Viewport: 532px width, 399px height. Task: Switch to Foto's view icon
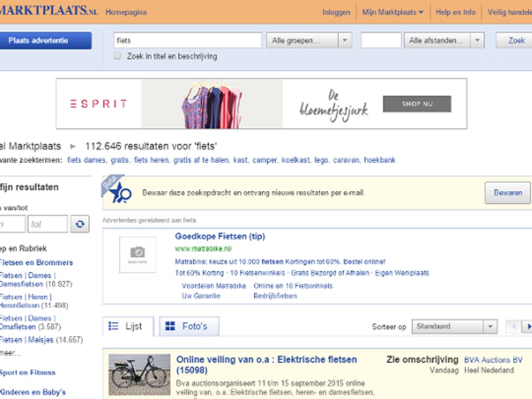(x=170, y=326)
